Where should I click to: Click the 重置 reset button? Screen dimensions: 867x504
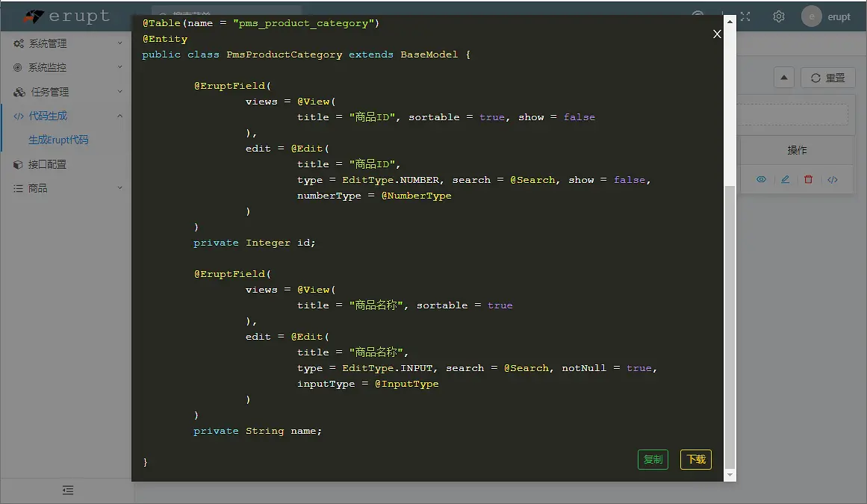coord(827,78)
